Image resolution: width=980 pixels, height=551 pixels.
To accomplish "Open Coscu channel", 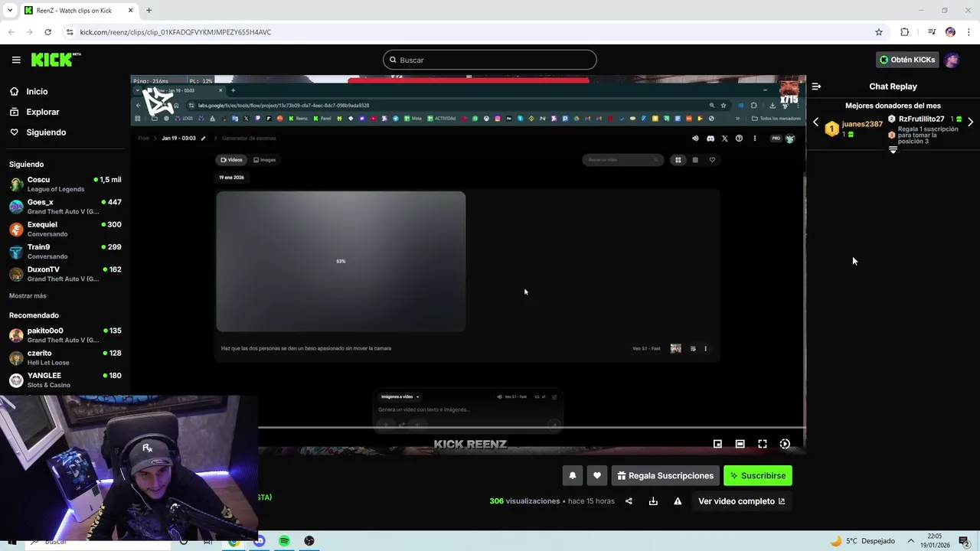I will tap(65, 184).
